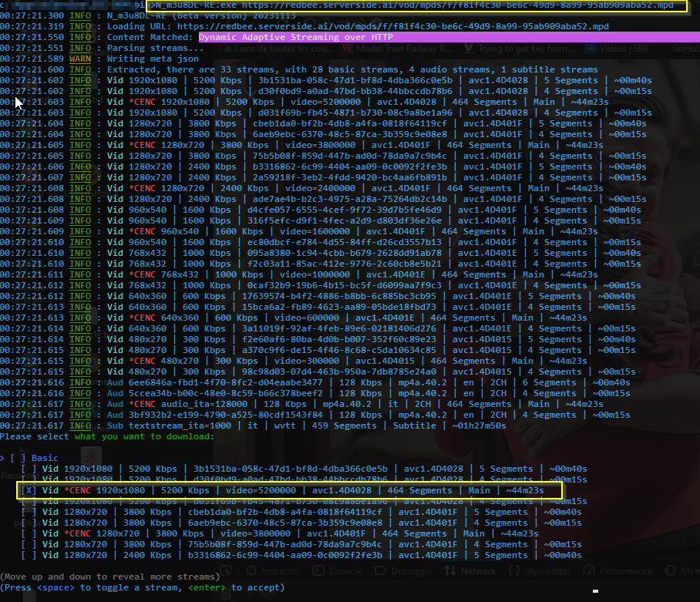Click log row Vid 960x540 d4cfe057
Viewport: 700px width, 602px height.
pos(321,210)
